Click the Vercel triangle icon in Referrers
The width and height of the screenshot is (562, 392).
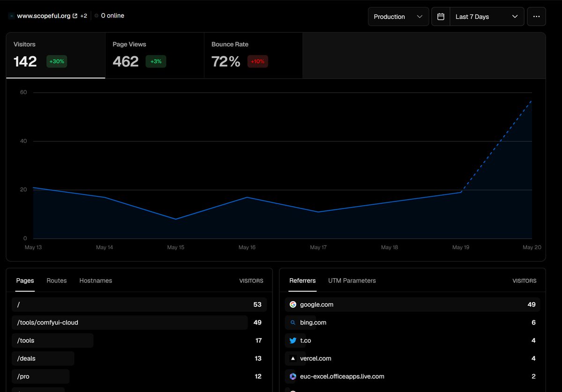point(293,358)
